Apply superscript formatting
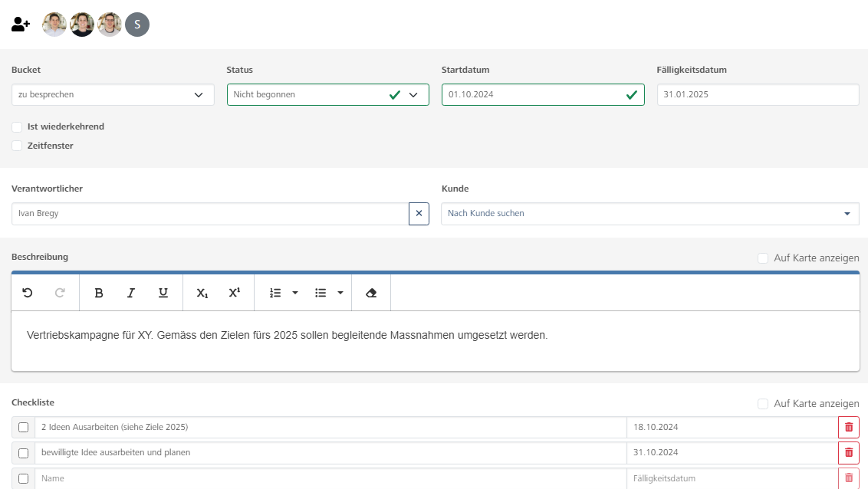The width and height of the screenshot is (868, 489). click(x=235, y=293)
